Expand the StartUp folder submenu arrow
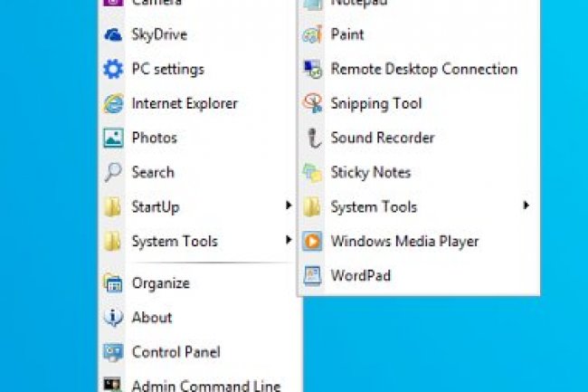Screen dimensions: 588x392 289,206
